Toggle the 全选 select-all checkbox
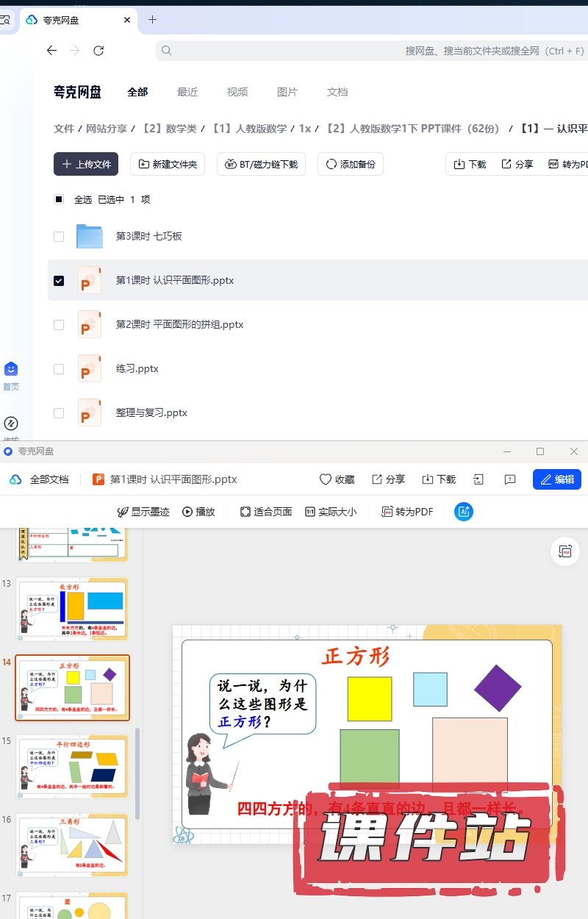Image resolution: width=588 pixels, height=919 pixels. coord(59,199)
